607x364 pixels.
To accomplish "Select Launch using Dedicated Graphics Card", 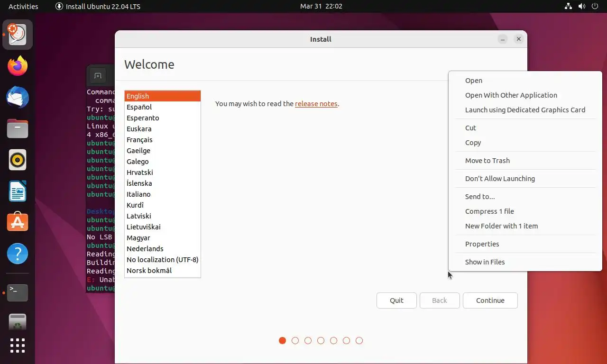I will [525, 110].
